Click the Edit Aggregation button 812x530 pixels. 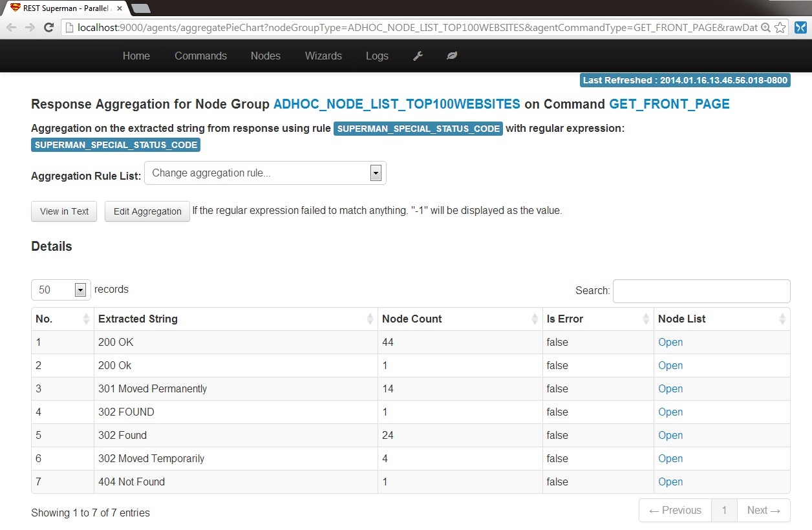tap(147, 211)
